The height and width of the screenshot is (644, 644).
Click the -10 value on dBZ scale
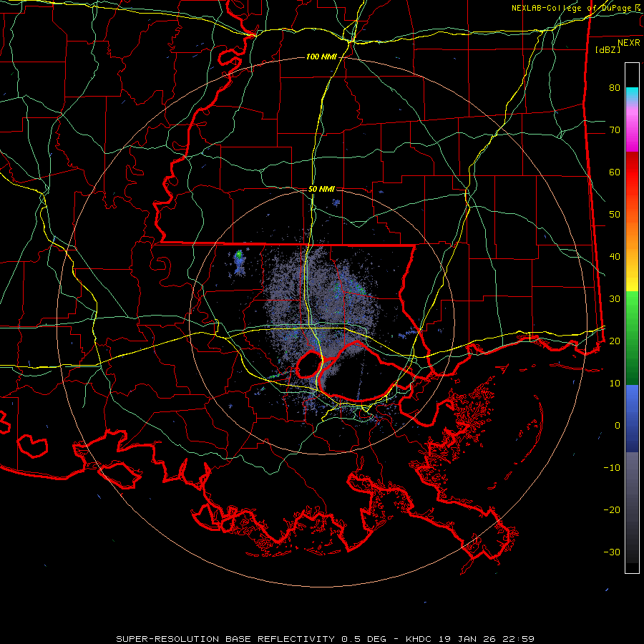click(612, 468)
